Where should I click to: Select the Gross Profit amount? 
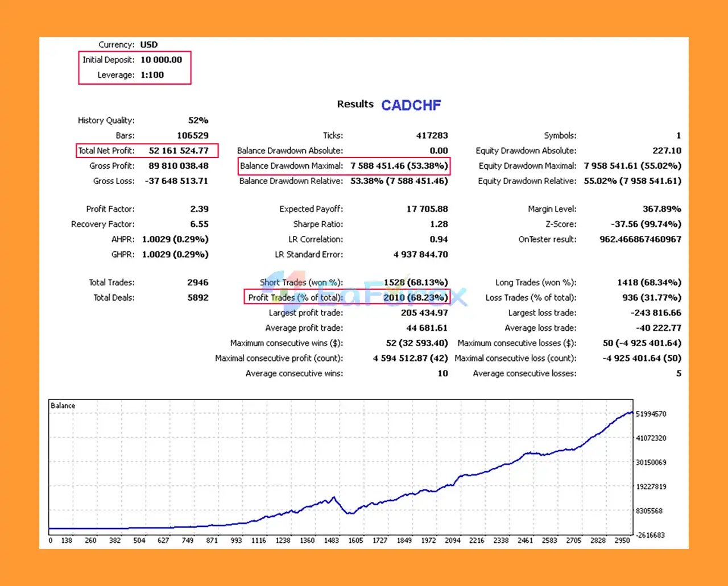click(x=179, y=166)
